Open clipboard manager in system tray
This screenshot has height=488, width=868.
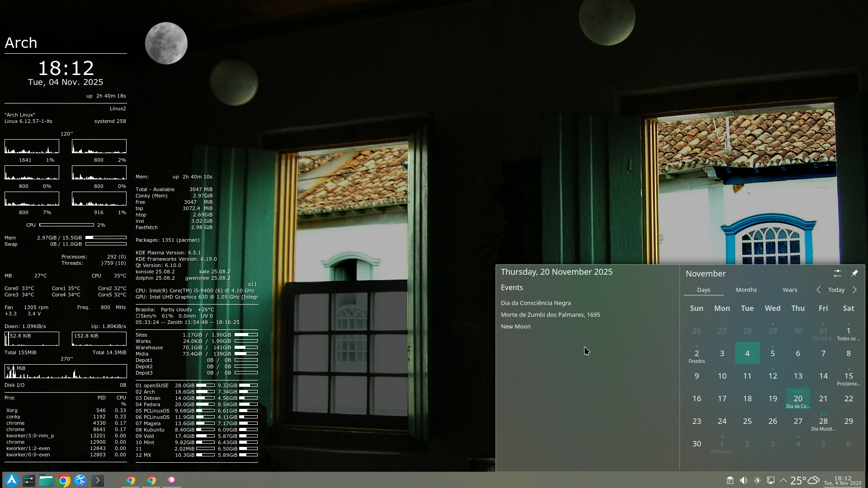(x=730, y=480)
